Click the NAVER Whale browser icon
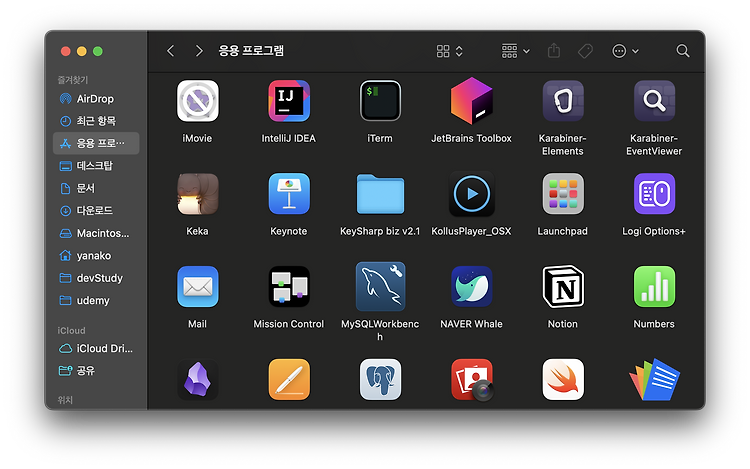 (472, 286)
